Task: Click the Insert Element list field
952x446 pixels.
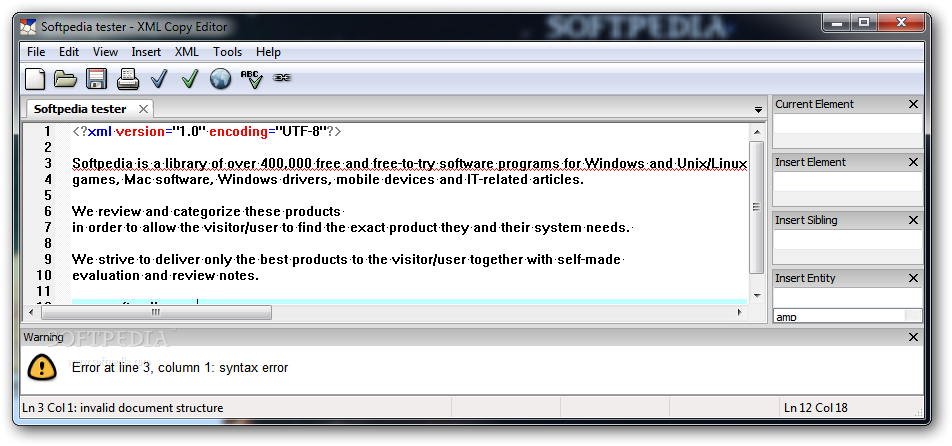Action: (x=847, y=182)
